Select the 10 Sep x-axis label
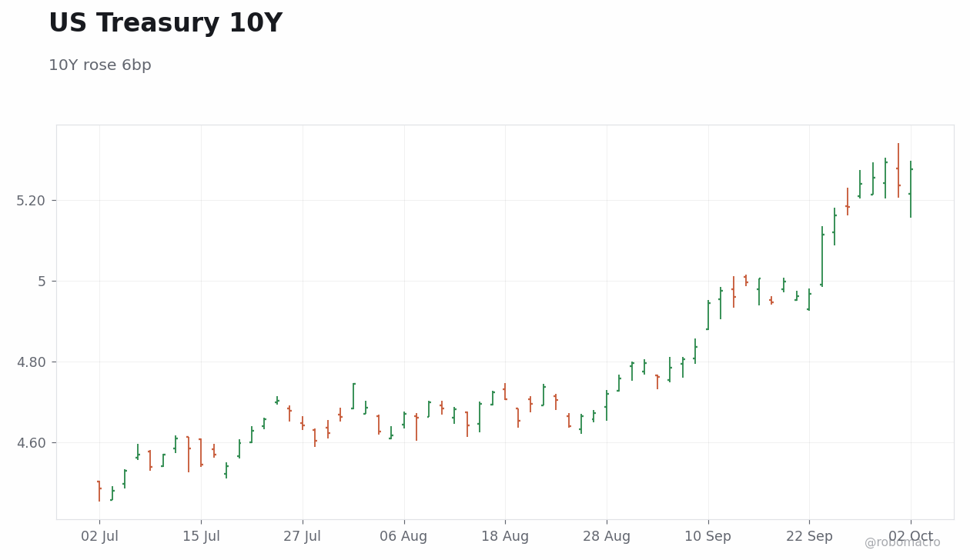The image size is (970, 560). coord(708,537)
